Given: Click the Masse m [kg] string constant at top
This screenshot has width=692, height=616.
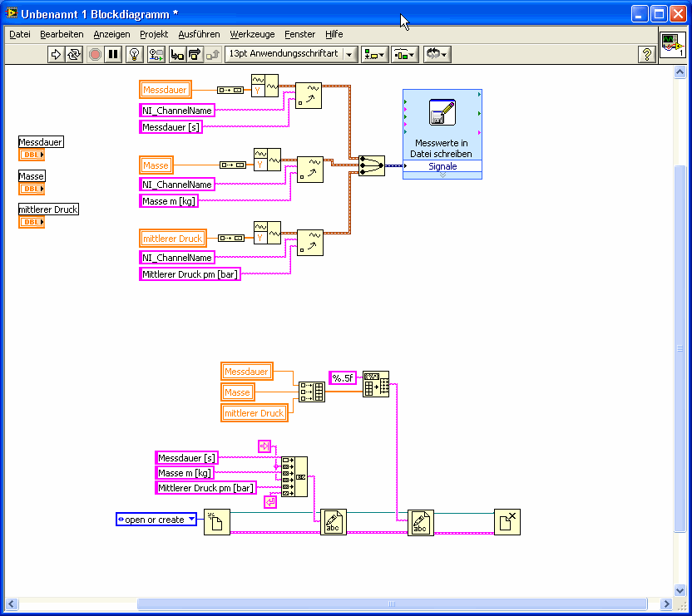Looking at the screenshot, I should click(x=169, y=201).
